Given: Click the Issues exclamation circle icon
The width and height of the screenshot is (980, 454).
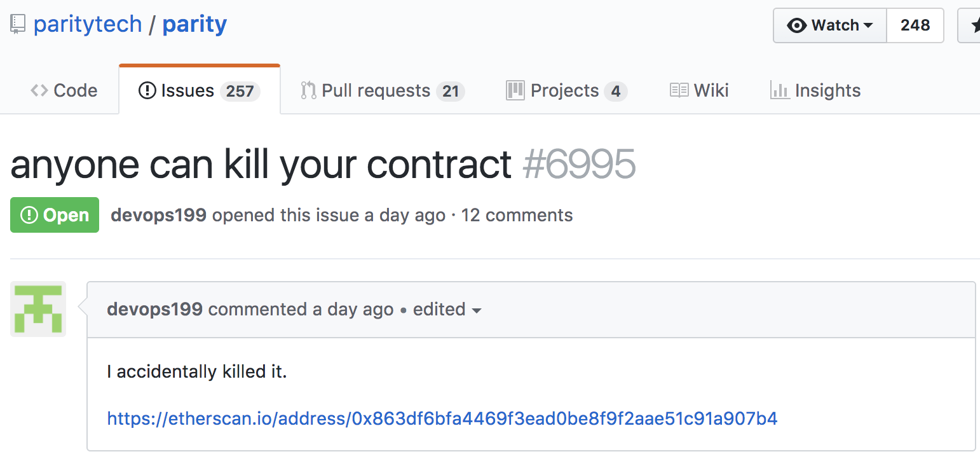Looking at the screenshot, I should [147, 91].
